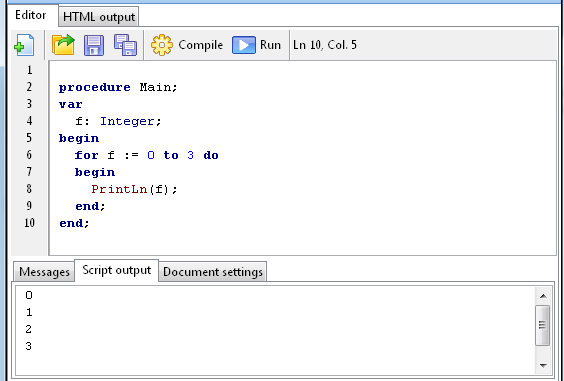Screen dimensions: 564x381
Task: Click the 'begin' keyword on line 5
Action: [x=79, y=139]
